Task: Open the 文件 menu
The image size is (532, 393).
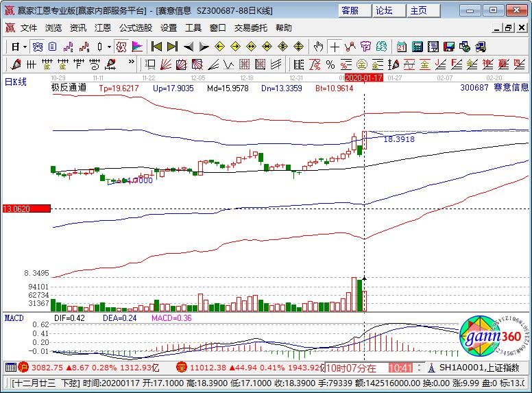Action: [29, 28]
